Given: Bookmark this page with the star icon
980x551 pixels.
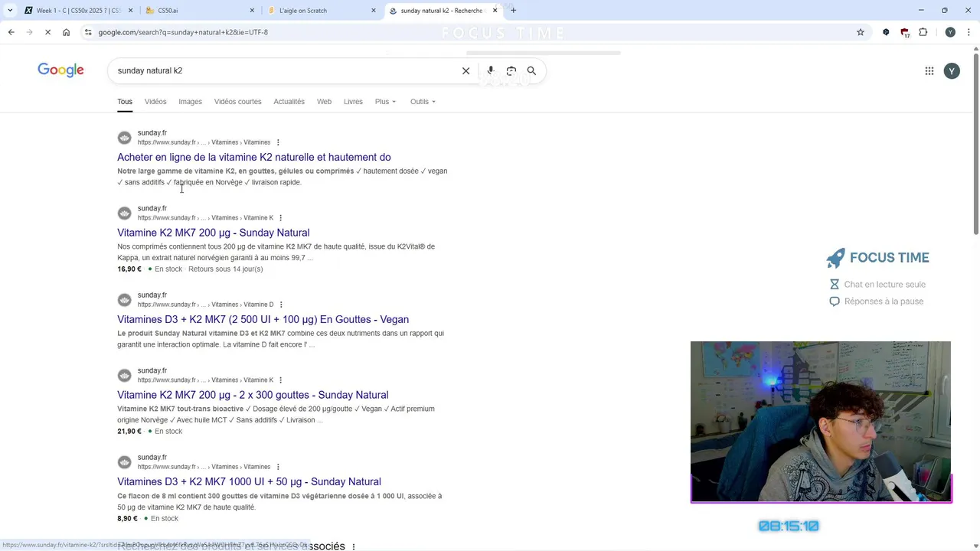Looking at the screenshot, I should pos(861,32).
